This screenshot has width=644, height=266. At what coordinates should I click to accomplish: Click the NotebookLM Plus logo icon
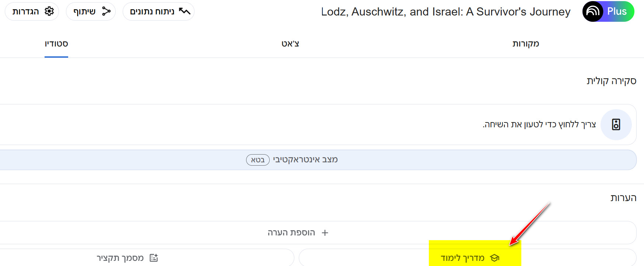pos(593,11)
